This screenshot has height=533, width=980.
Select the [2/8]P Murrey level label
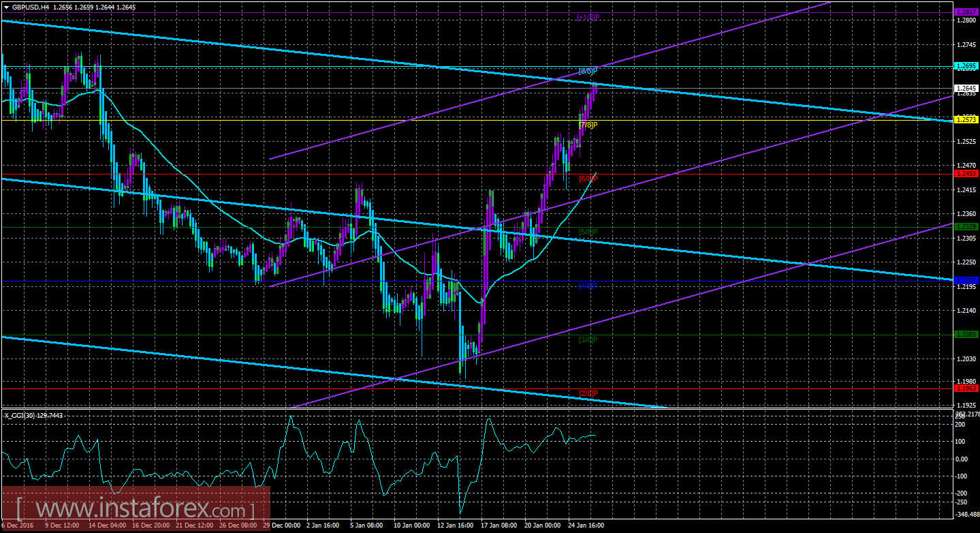tap(588, 393)
